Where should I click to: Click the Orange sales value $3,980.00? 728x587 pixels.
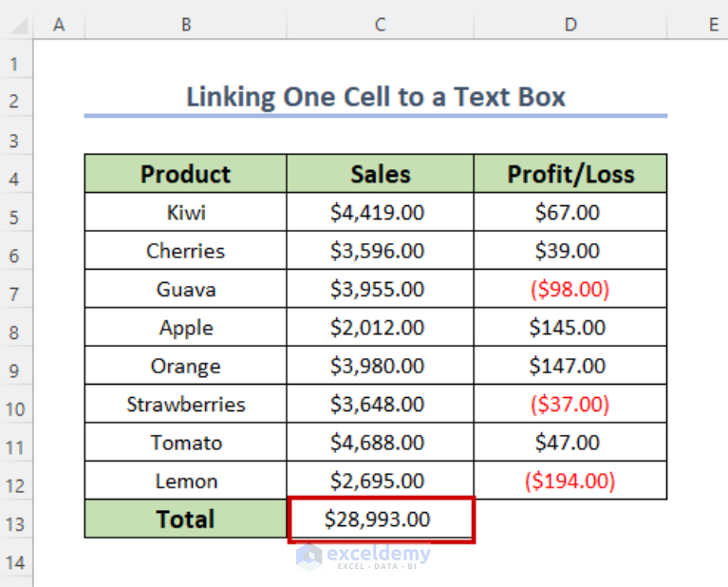(x=381, y=366)
